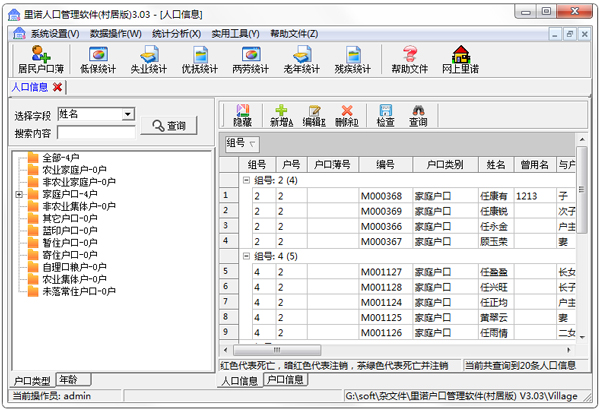Click the 查询 search button

[x=169, y=126]
